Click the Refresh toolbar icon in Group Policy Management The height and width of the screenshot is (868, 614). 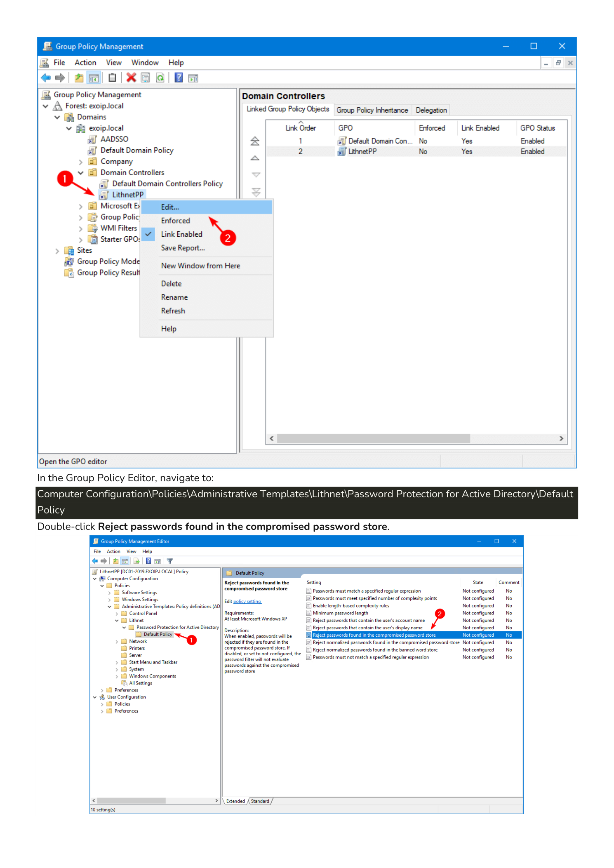click(160, 78)
